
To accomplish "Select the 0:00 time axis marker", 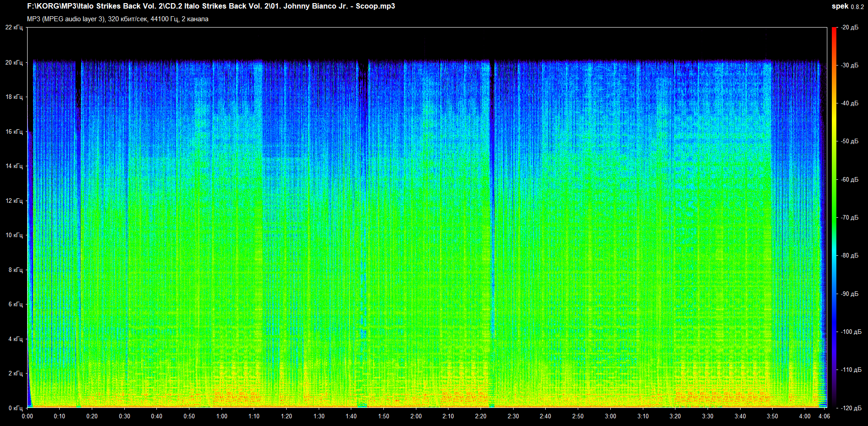I will pyautogui.click(x=27, y=416).
